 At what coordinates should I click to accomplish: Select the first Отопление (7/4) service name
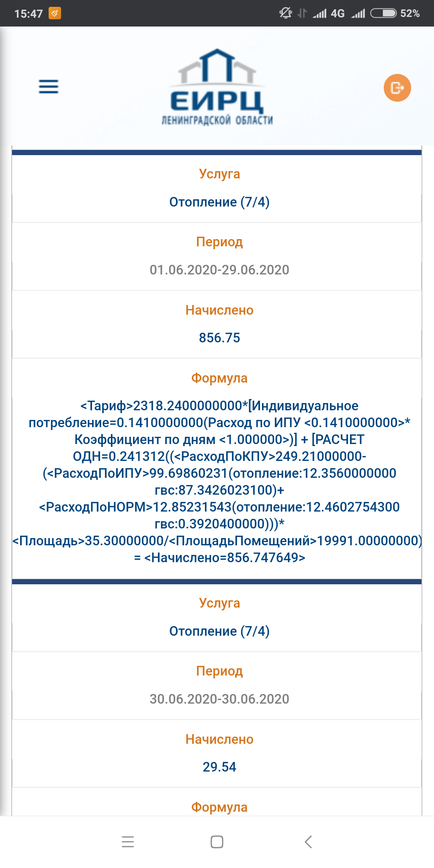coord(219,202)
